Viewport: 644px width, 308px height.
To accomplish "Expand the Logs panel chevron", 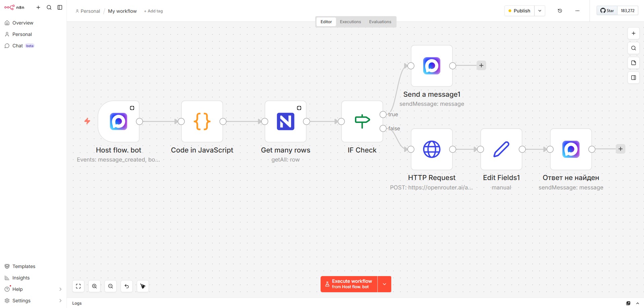I will coord(637,303).
